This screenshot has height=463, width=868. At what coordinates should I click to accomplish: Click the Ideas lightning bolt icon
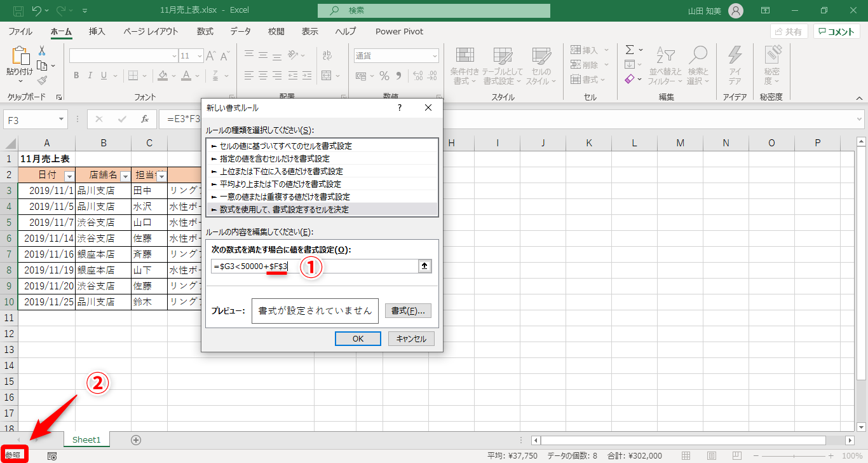(x=735, y=55)
